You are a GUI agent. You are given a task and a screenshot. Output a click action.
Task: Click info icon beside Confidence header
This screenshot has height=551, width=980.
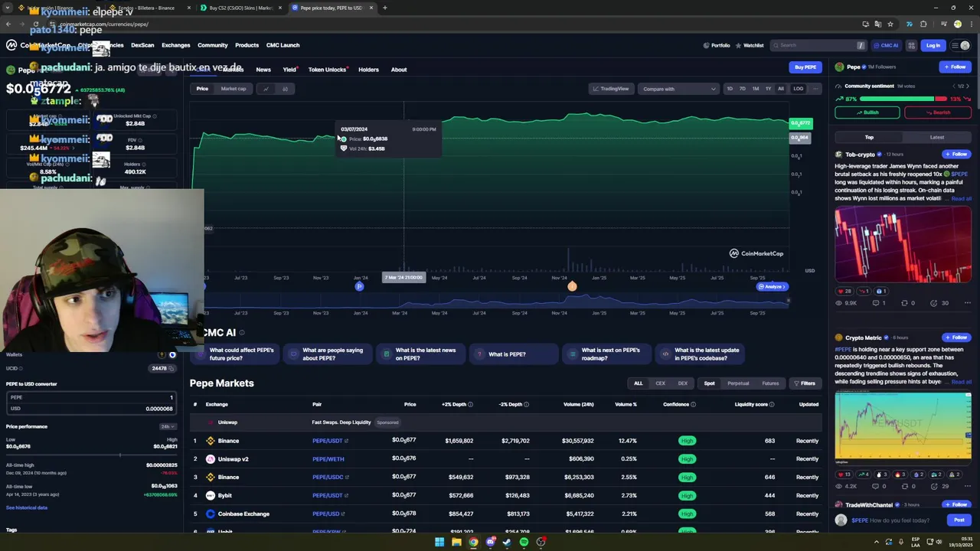pos(694,404)
